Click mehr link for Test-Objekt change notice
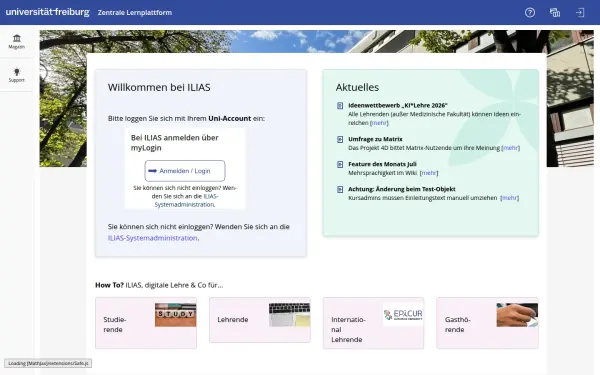The width and height of the screenshot is (600, 375). click(x=510, y=198)
